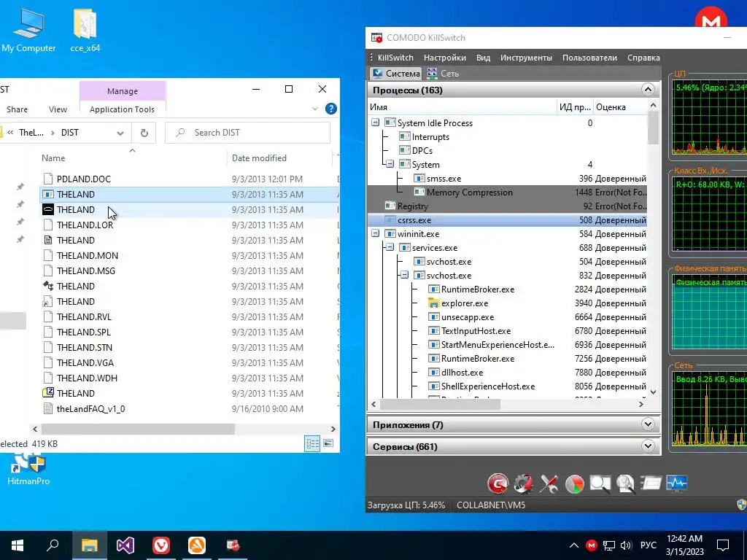Open the Windows Start menu
747x560 pixels.
click(x=18, y=545)
